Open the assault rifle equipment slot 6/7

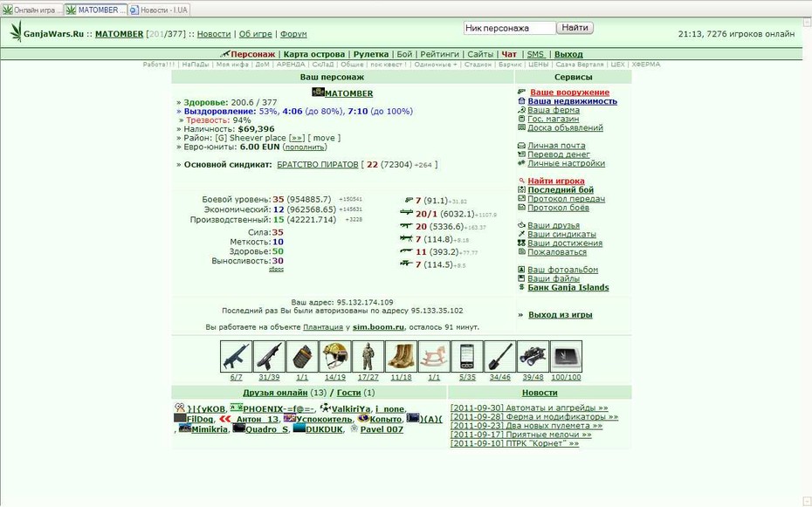coord(236,356)
